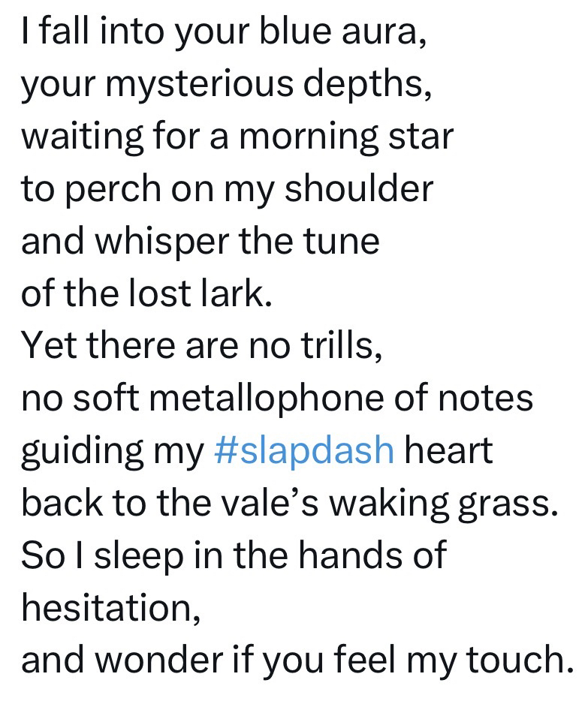The height and width of the screenshot is (704, 588).
Task: Click the line "to perch on my shoulder"
Action: pyautogui.click(x=227, y=190)
